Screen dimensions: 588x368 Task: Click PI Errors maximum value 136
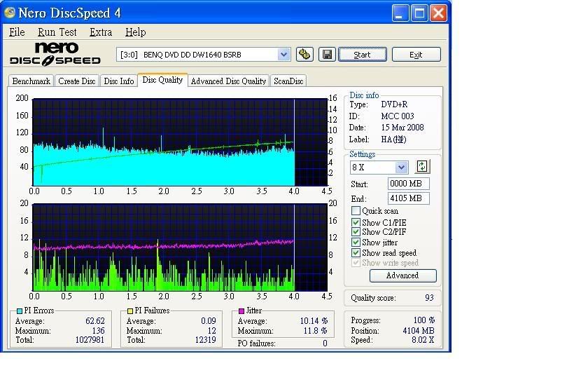click(x=98, y=331)
